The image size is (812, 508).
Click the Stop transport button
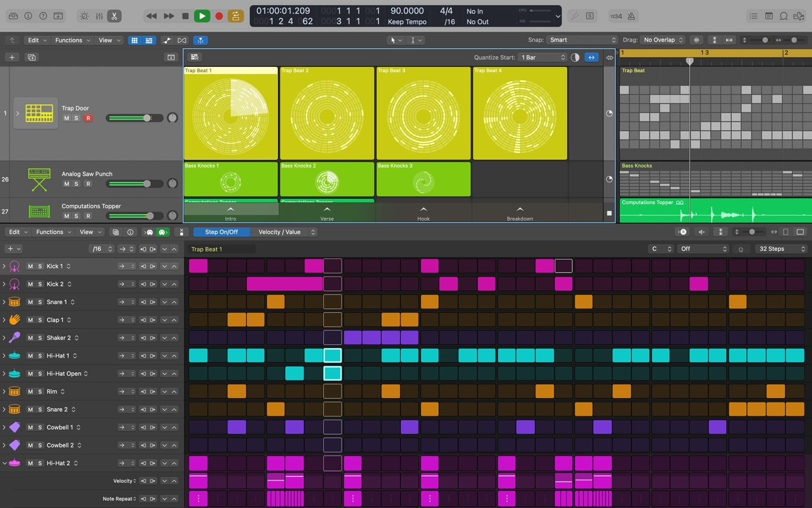tap(185, 16)
